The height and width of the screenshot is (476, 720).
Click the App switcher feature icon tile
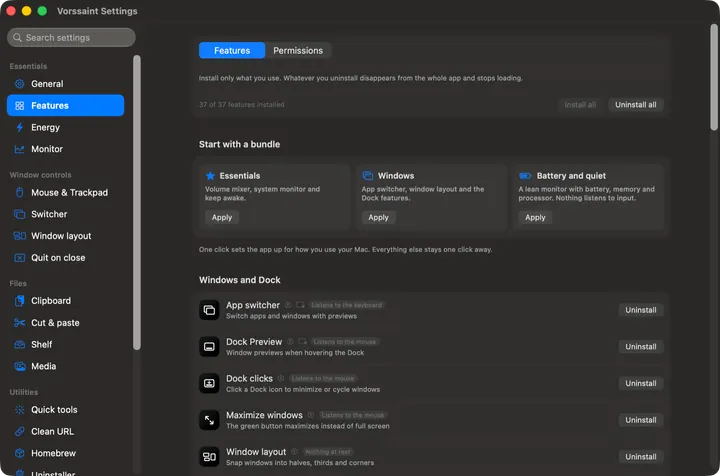209,310
